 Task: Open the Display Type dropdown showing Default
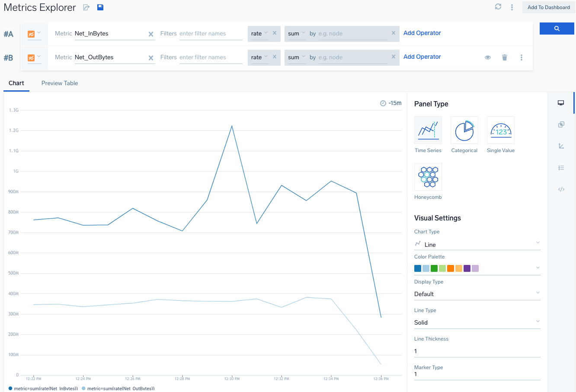(x=477, y=294)
